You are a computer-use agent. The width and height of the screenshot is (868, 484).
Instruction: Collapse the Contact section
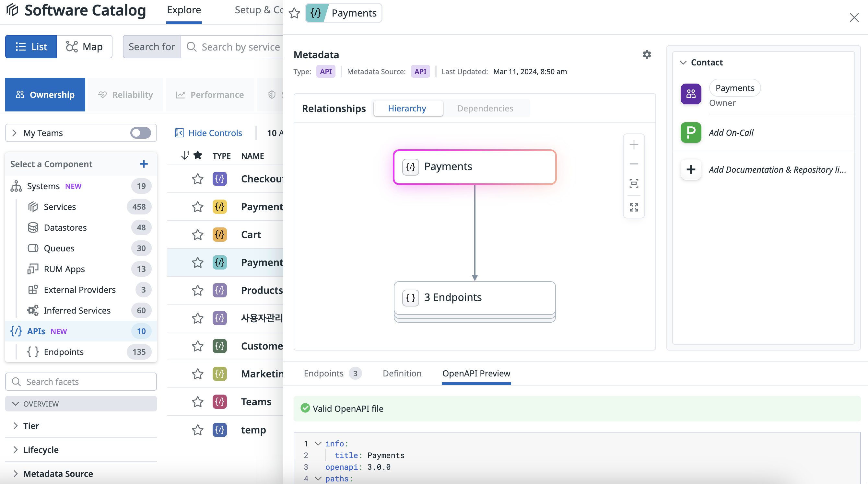[x=683, y=63]
